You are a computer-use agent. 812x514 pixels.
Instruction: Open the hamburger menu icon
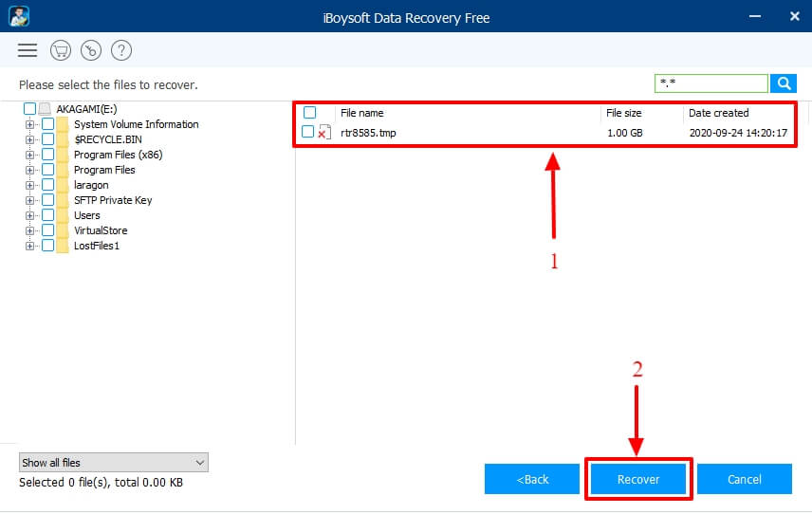(28, 50)
